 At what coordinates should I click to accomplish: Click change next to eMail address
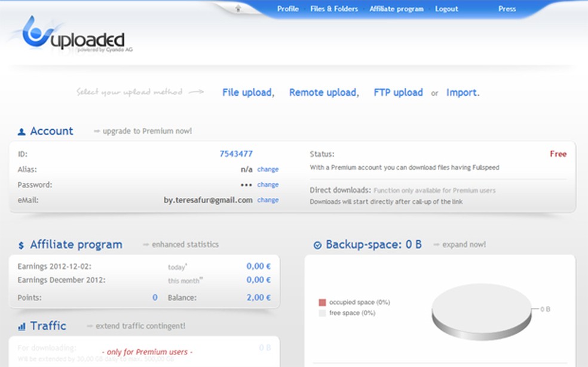point(268,200)
